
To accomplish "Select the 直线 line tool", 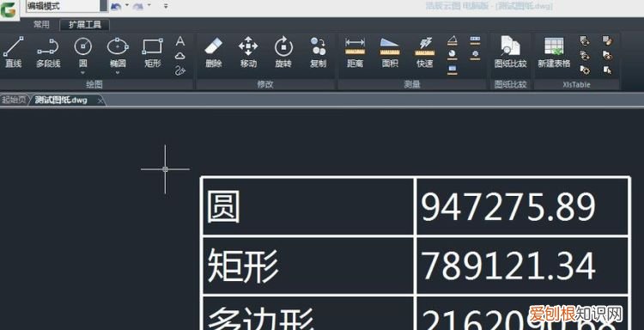I will [13, 52].
